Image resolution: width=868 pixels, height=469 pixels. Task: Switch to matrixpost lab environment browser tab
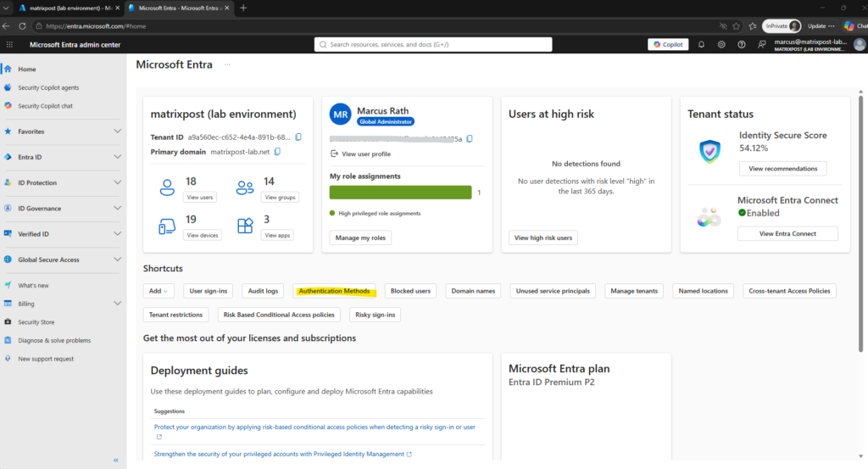(x=68, y=8)
